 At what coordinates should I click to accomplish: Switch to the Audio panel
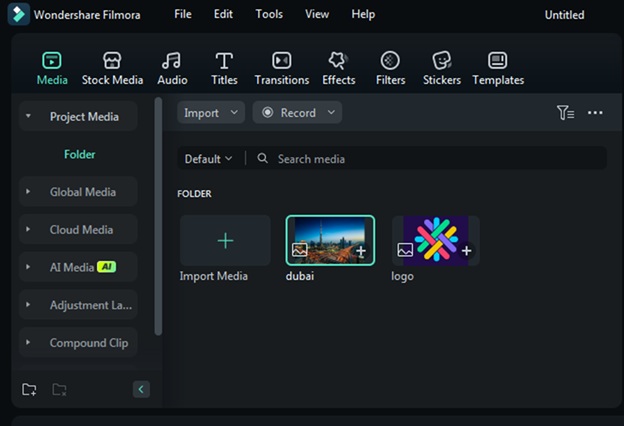click(x=171, y=68)
